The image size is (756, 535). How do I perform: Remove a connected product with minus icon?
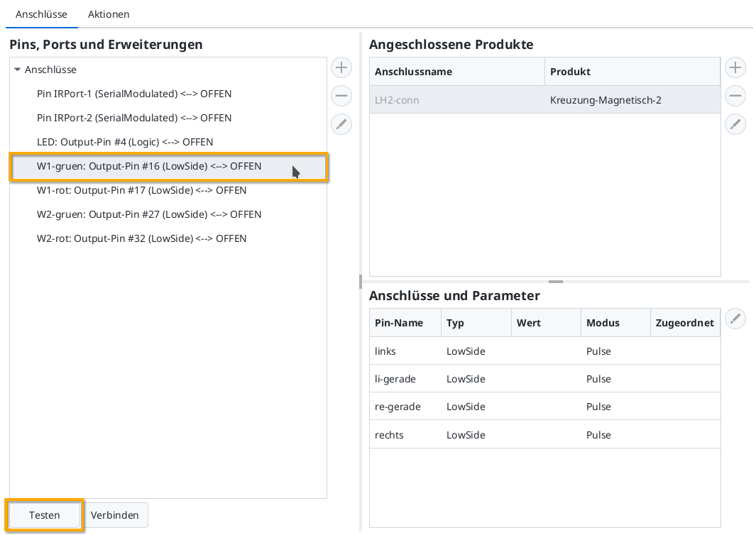(x=735, y=96)
